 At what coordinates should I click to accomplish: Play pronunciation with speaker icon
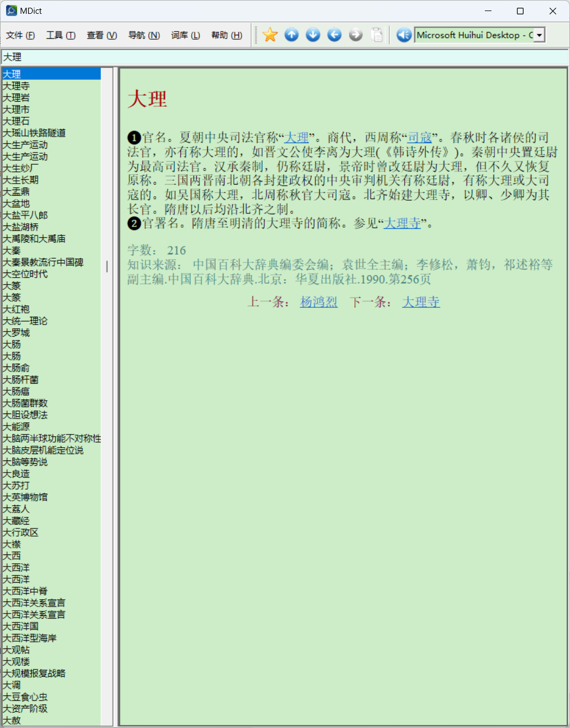tap(404, 35)
